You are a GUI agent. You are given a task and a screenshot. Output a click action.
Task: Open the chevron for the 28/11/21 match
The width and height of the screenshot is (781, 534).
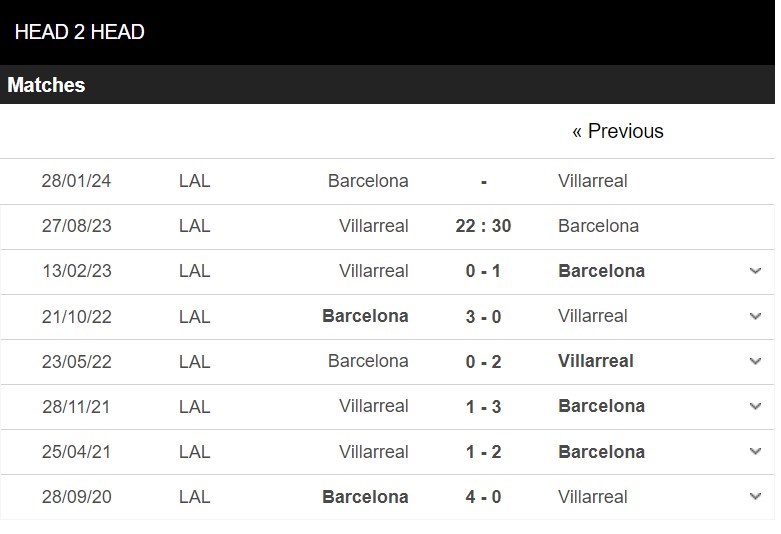click(x=755, y=406)
